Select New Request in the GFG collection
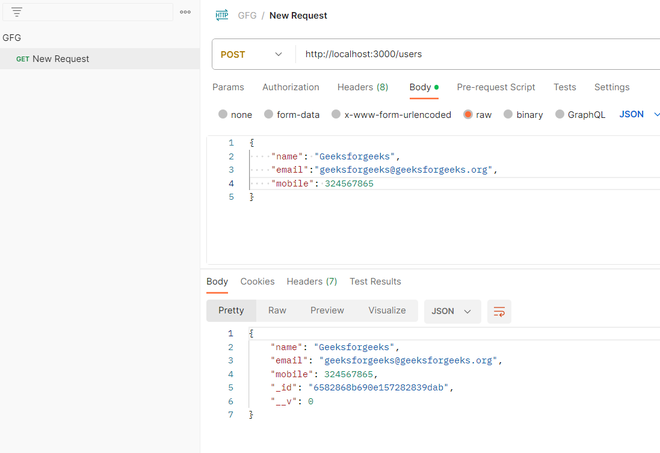660x453 pixels. (x=60, y=59)
